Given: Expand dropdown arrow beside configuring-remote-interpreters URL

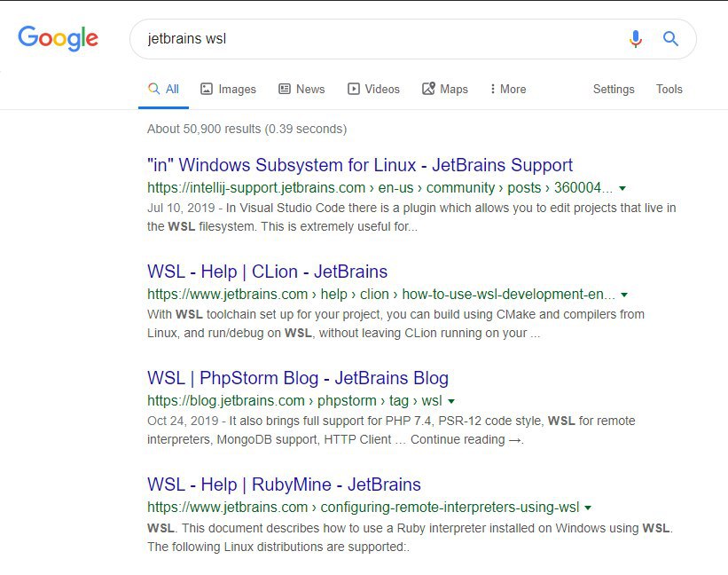Looking at the screenshot, I should coord(588,508).
